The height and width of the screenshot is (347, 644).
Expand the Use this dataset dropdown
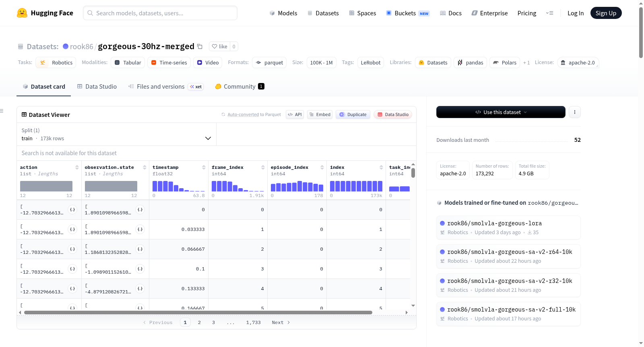click(501, 112)
